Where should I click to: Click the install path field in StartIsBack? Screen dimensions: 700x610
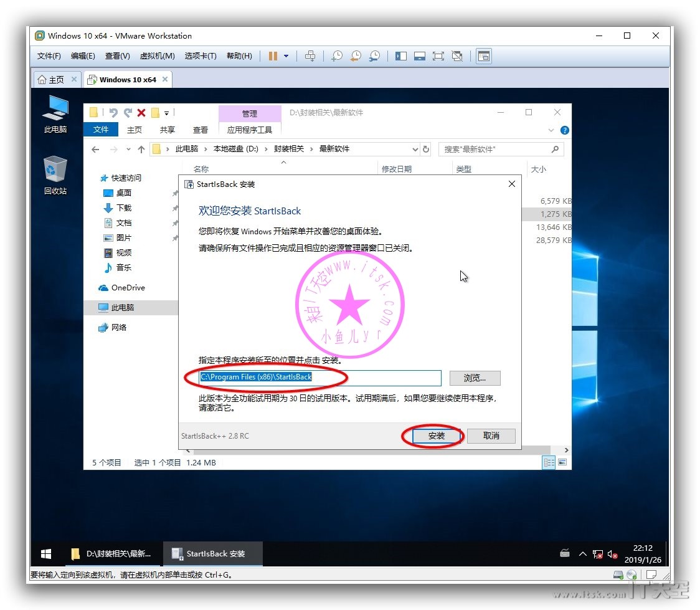click(x=320, y=378)
